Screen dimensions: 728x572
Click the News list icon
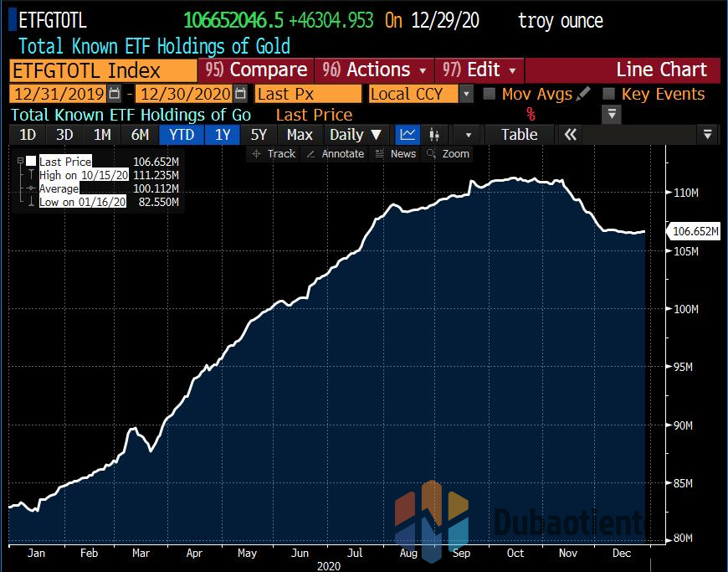380,154
